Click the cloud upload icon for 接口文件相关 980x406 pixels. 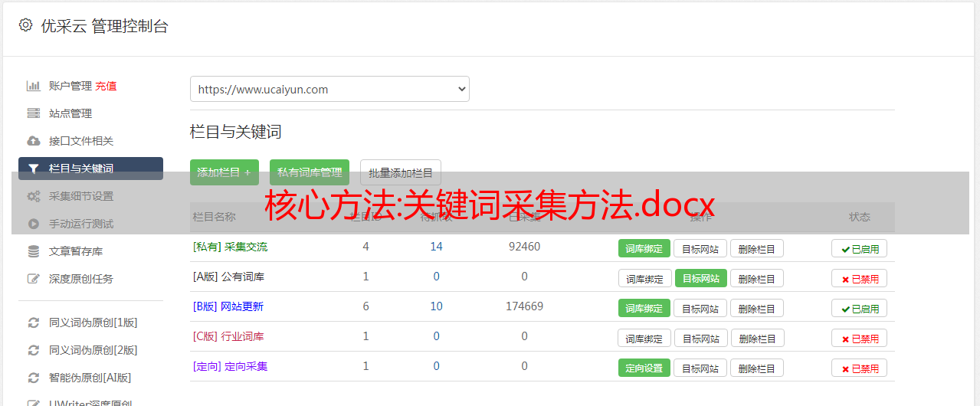[34, 141]
